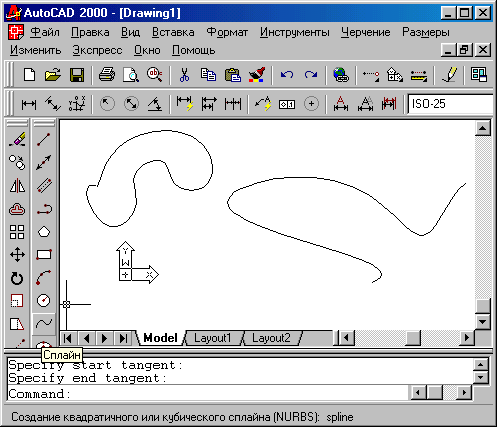This screenshot has height=427, width=497.
Task: Pick the Polygon drawing tool
Action: pyautogui.click(x=44, y=232)
